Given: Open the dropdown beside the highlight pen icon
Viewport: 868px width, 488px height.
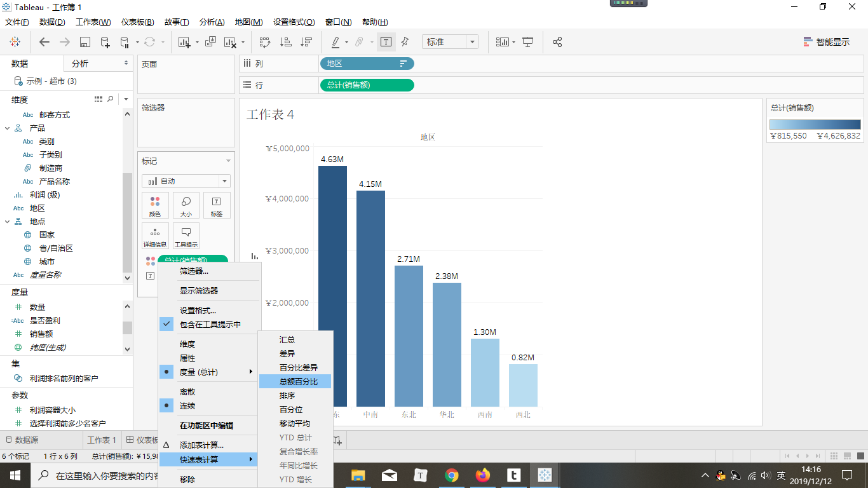Looking at the screenshot, I should pos(346,43).
